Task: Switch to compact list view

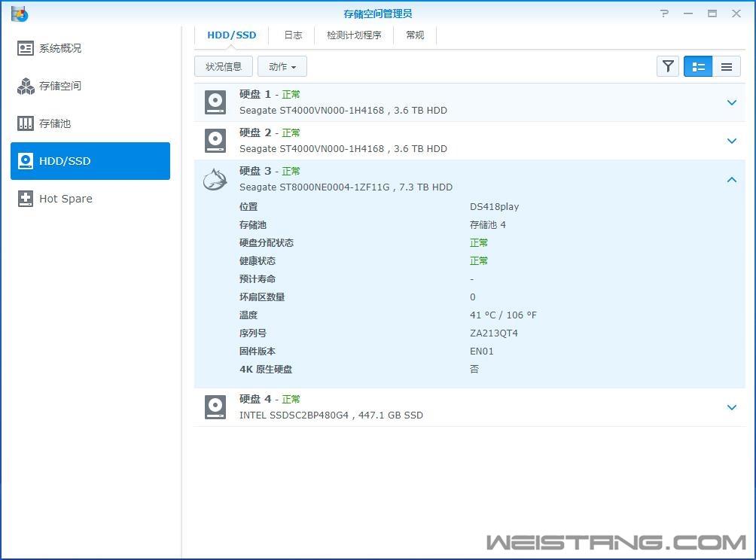Action: pos(726,66)
